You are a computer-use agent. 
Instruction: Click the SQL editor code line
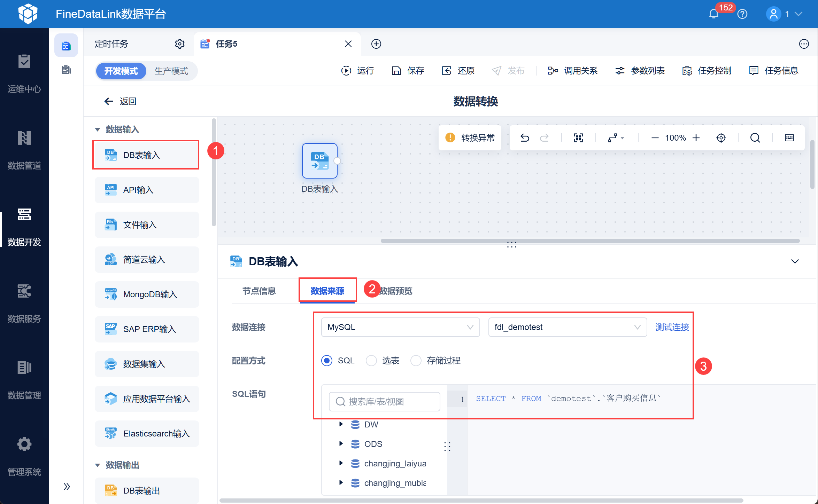click(569, 399)
